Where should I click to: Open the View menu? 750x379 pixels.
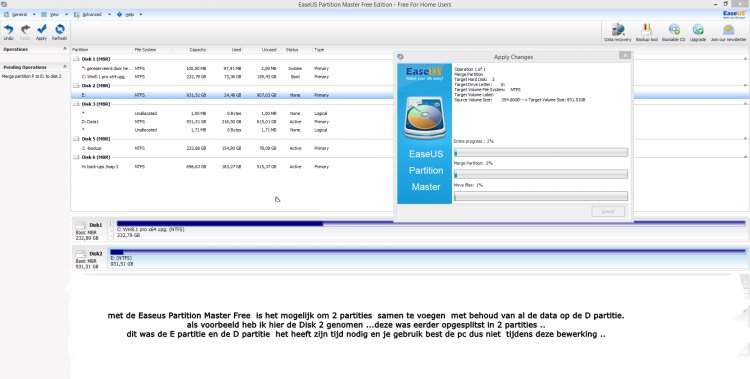tap(54, 14)
